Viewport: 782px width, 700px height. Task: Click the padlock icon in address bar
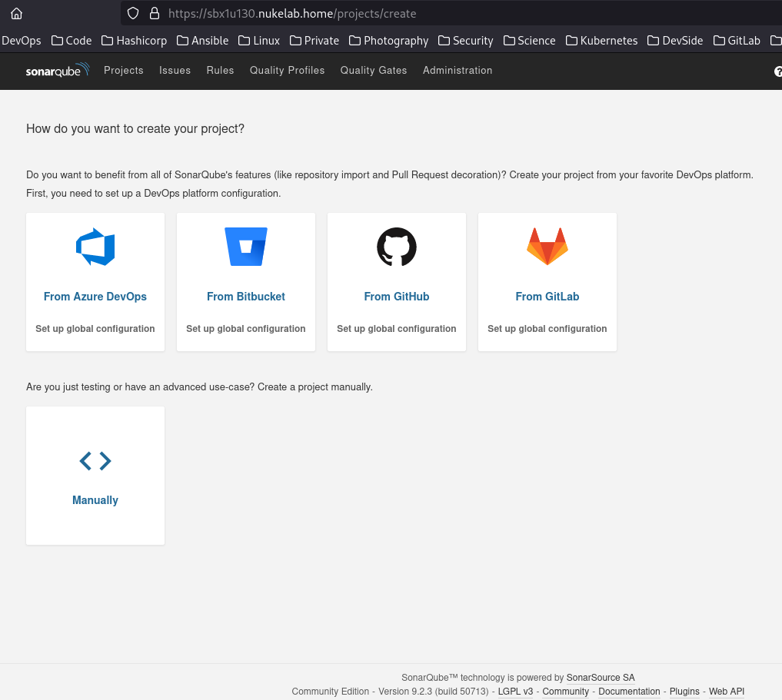[x=154, y=13]
